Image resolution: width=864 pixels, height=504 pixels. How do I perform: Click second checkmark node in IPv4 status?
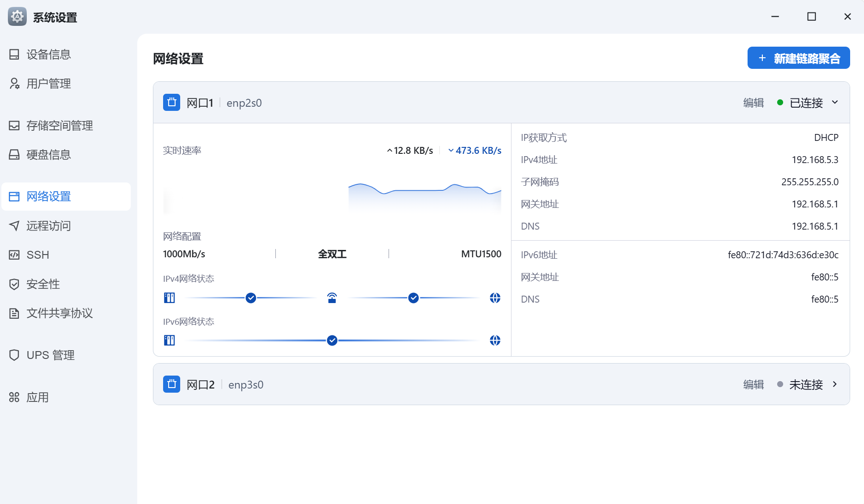pos(414,298)
